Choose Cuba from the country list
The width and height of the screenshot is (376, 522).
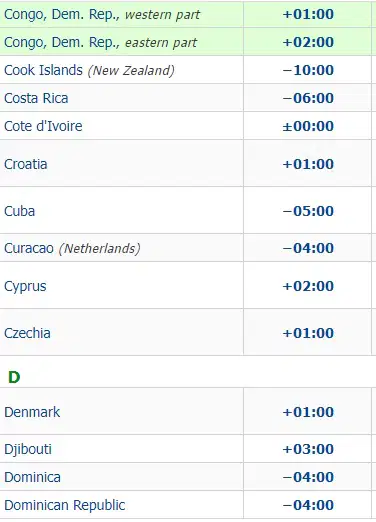click(19, 211)
